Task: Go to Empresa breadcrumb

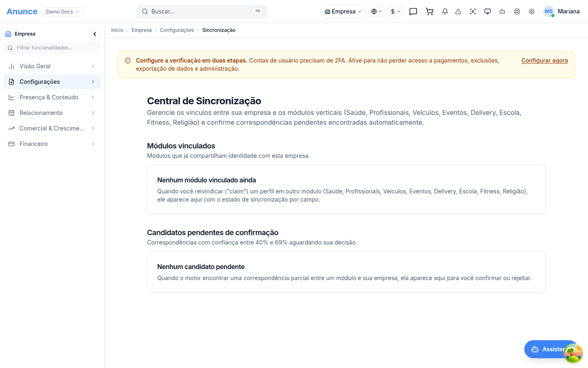Action: (x=142, y=30)
